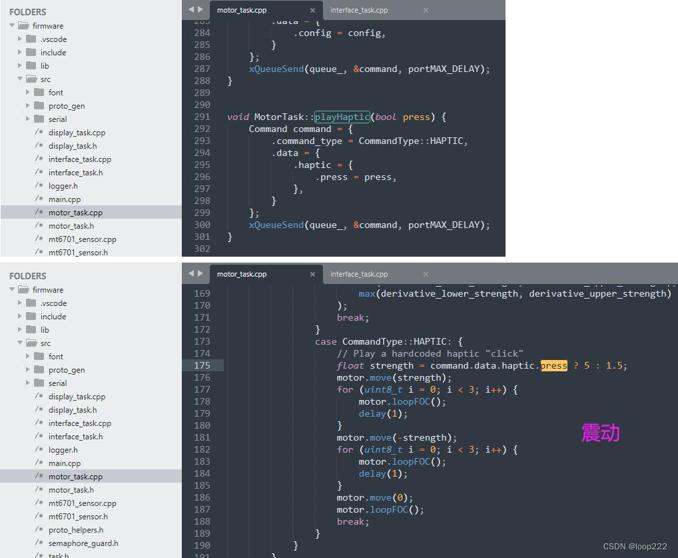Click the playHaptic function name on line 291
The image size is (678, 558).
click(342, 117)
